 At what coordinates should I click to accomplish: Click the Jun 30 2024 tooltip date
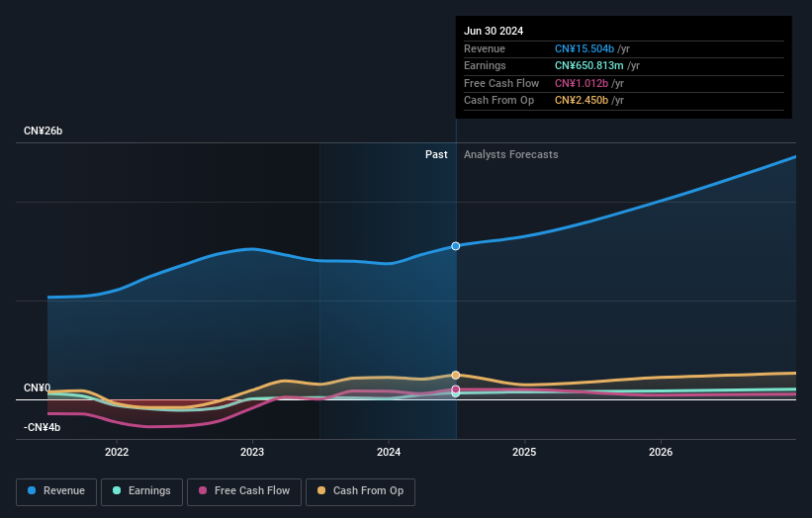[493, 31]
